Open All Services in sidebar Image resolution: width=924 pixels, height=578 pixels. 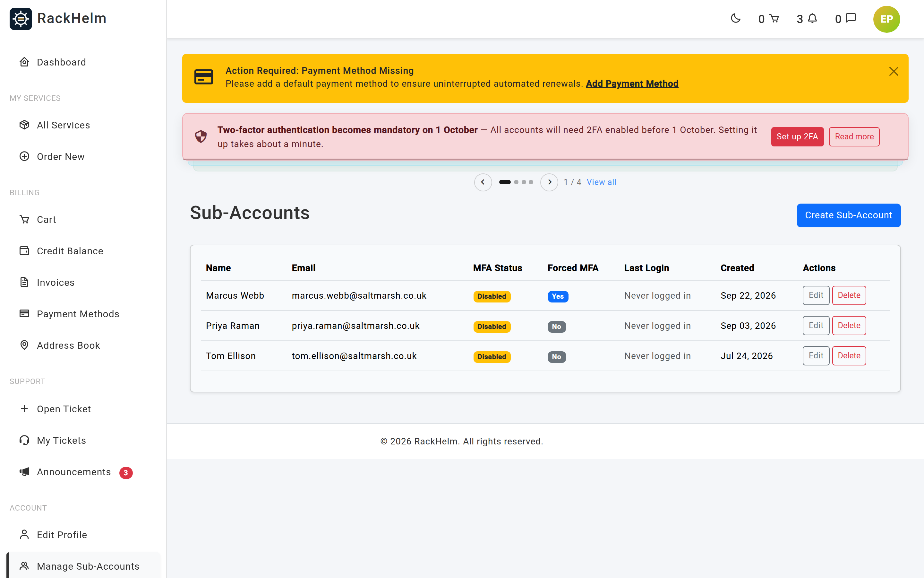[83, 125]
